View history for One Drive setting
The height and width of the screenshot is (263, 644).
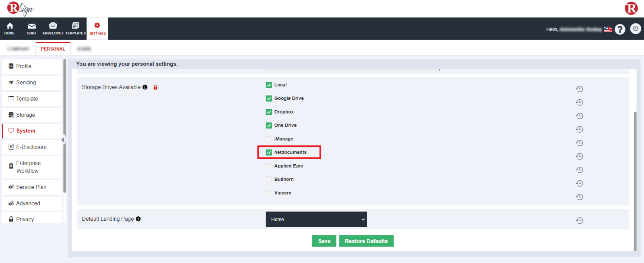580,129
